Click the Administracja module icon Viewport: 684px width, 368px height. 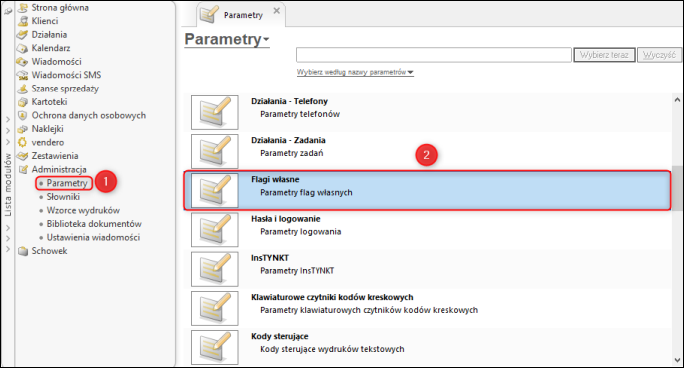coord(23,170)
